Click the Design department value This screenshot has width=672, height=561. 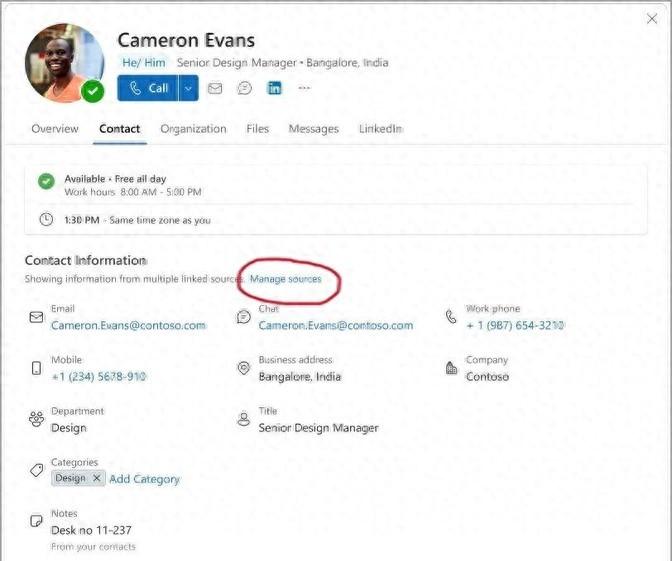point(69,428)
